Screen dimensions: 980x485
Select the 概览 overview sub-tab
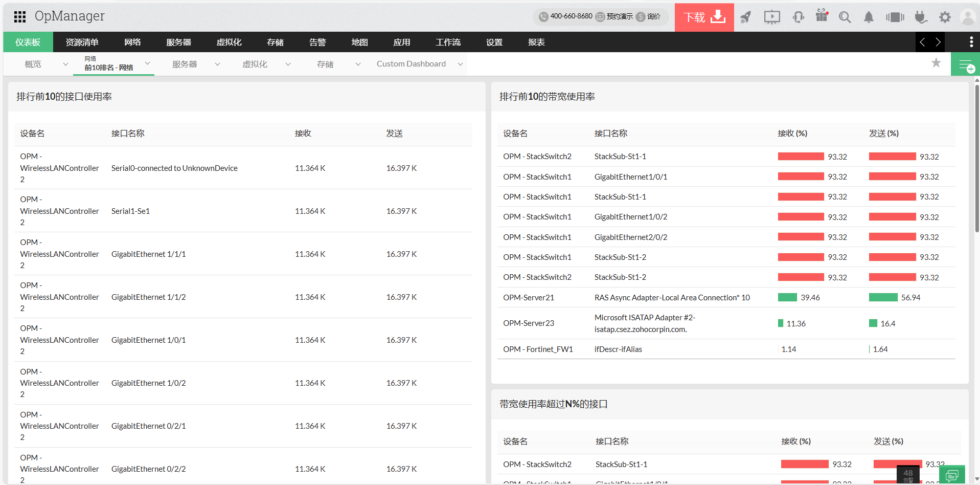pos(33,64)
